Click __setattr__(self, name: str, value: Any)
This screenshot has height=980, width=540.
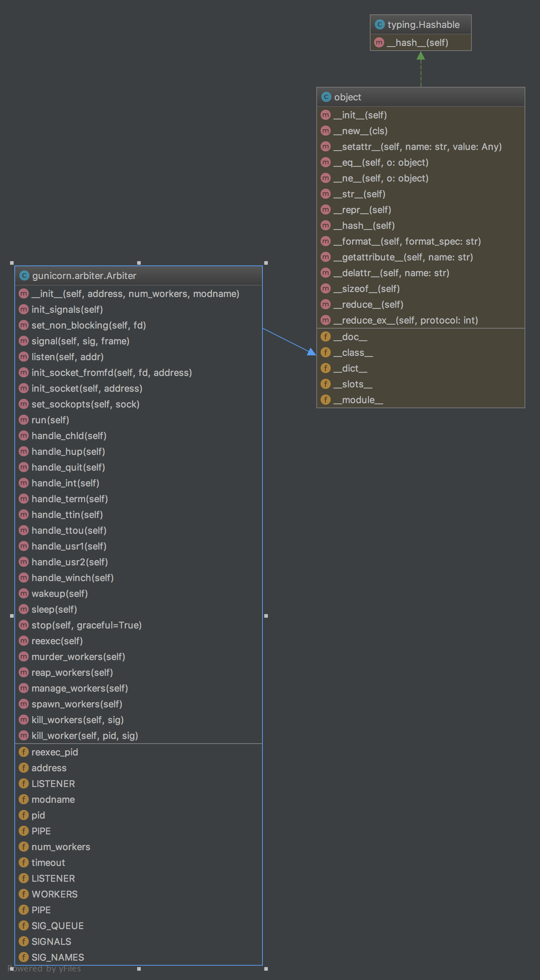pyautogui.click(x=421, y=146)
